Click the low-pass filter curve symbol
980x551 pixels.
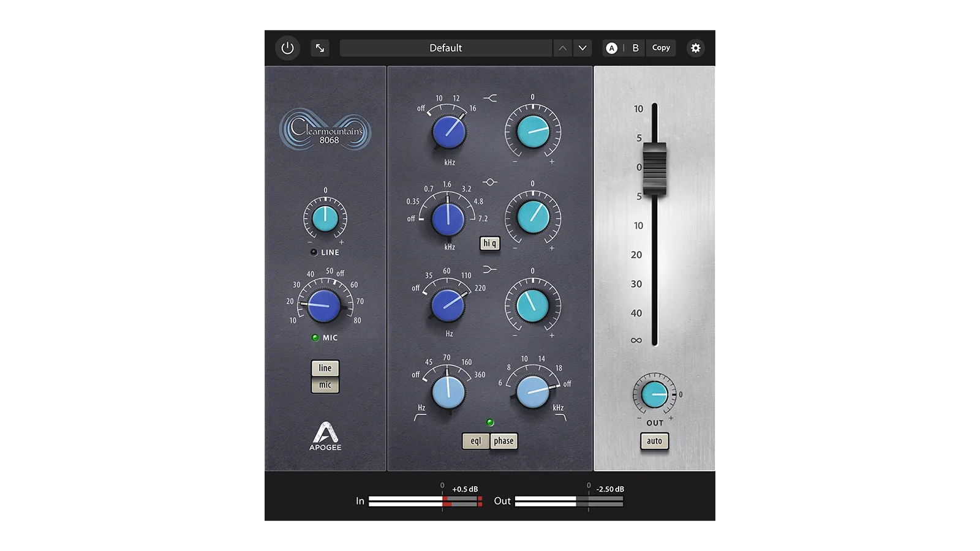coord(560,418)
